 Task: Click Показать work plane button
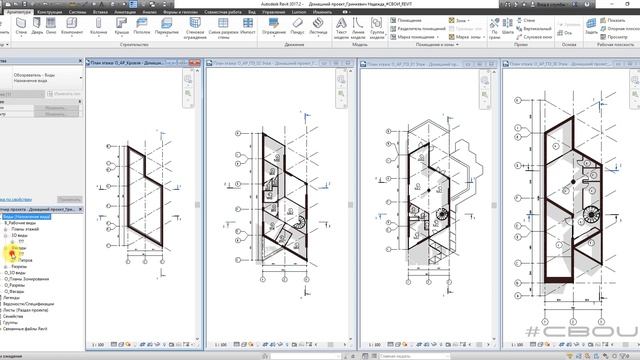pyautogui.click(x=612, y=20)
